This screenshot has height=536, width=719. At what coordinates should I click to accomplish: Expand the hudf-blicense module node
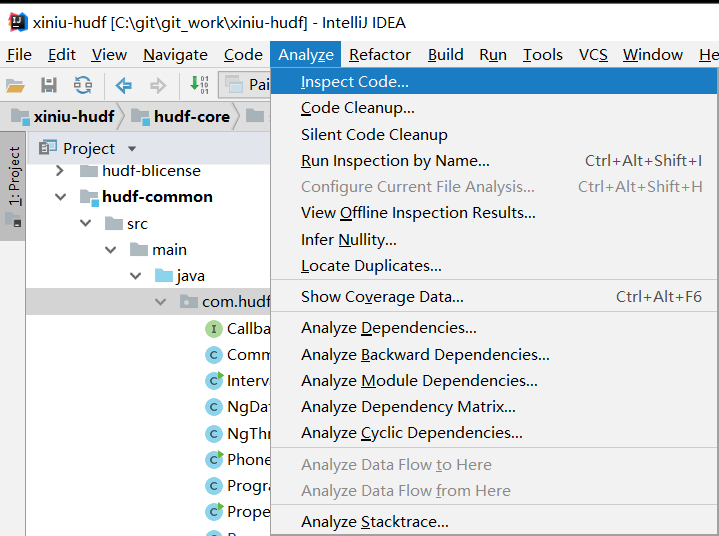tap(60, 171)
